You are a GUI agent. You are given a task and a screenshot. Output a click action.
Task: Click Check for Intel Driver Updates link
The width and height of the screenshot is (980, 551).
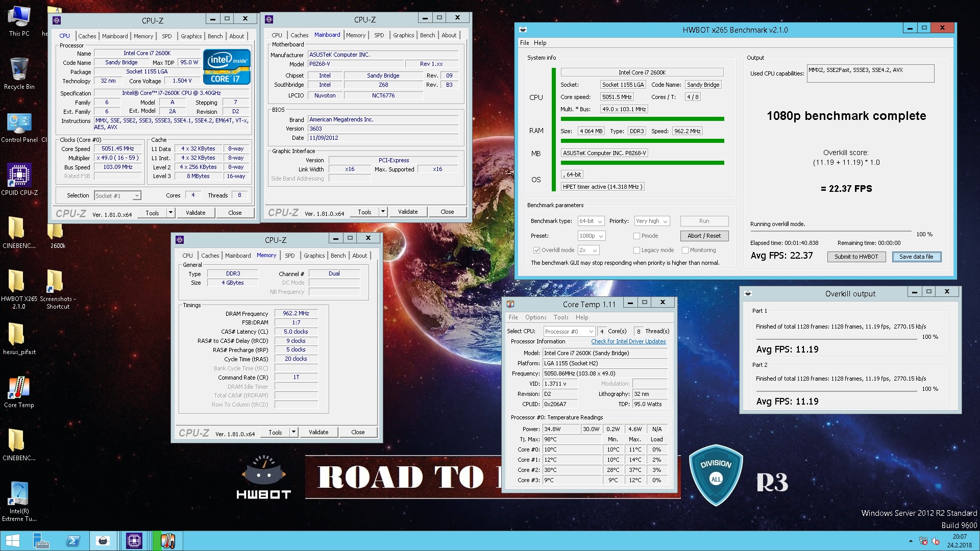(x=628, y=341)
